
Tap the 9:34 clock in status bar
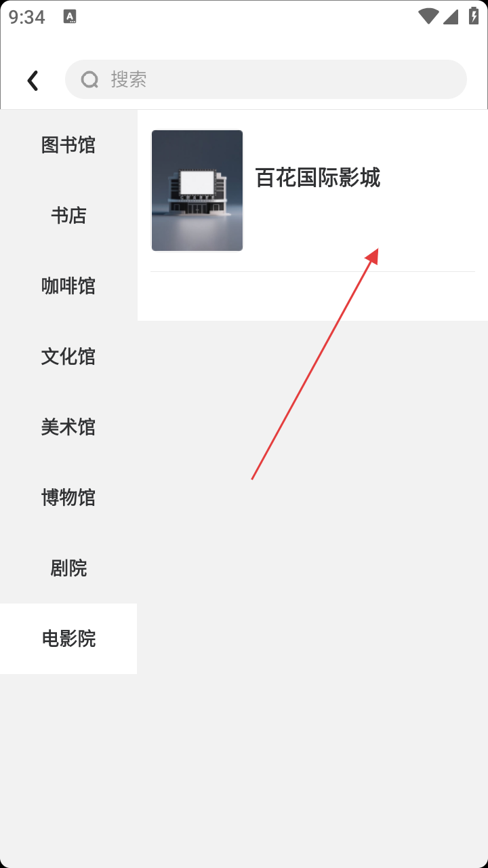pos(27,17)
